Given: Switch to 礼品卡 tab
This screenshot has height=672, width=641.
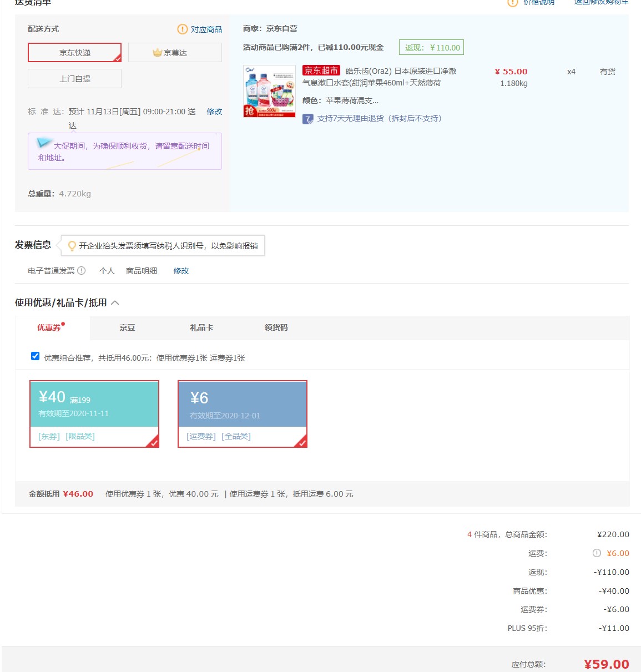Looking at the screenshot, I should click(x=201, y=328).
